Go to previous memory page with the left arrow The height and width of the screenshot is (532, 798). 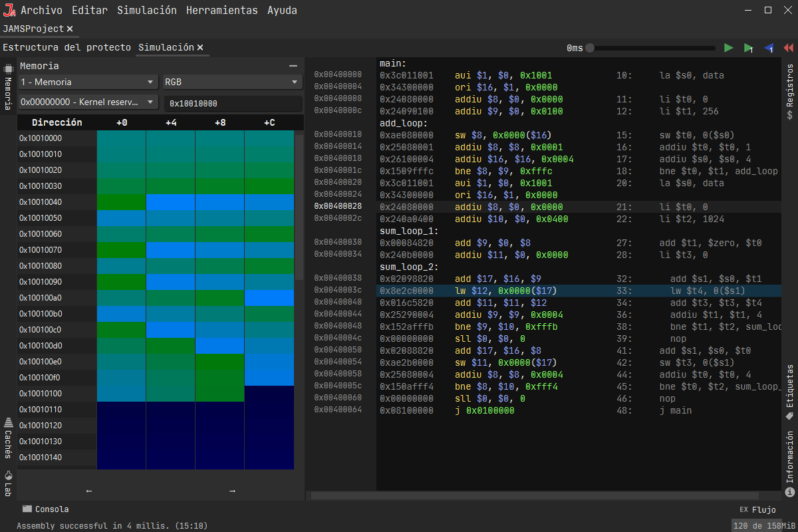[x=88, y=491]
